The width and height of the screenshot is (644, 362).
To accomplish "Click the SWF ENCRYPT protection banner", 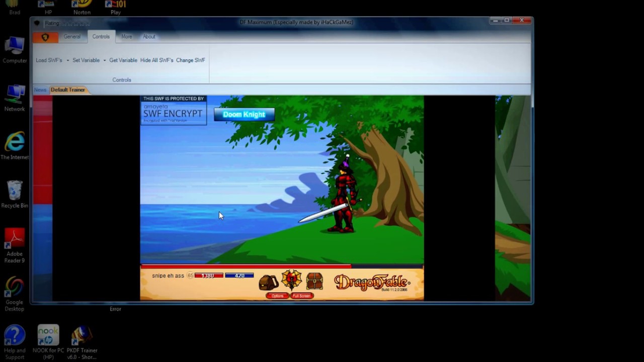I will pyautogui.click(x=174, y=110).
